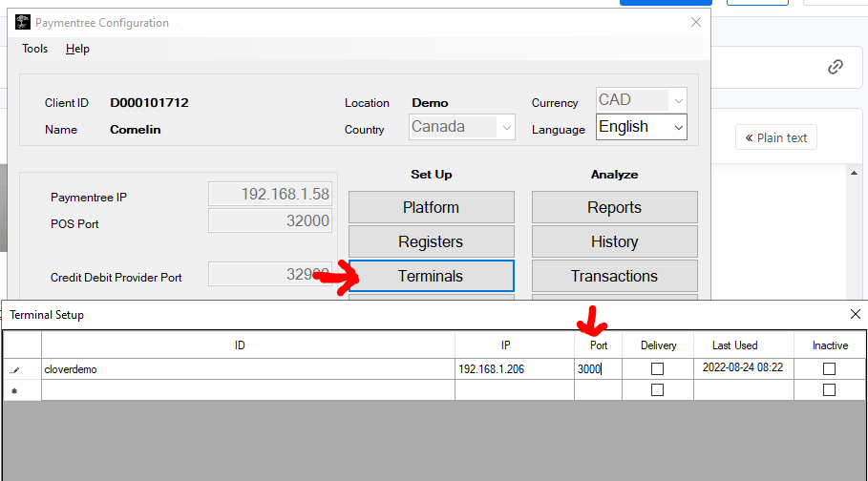Close the Paymentree Configuration window
The image size is (868, 481).
[696, 22]
